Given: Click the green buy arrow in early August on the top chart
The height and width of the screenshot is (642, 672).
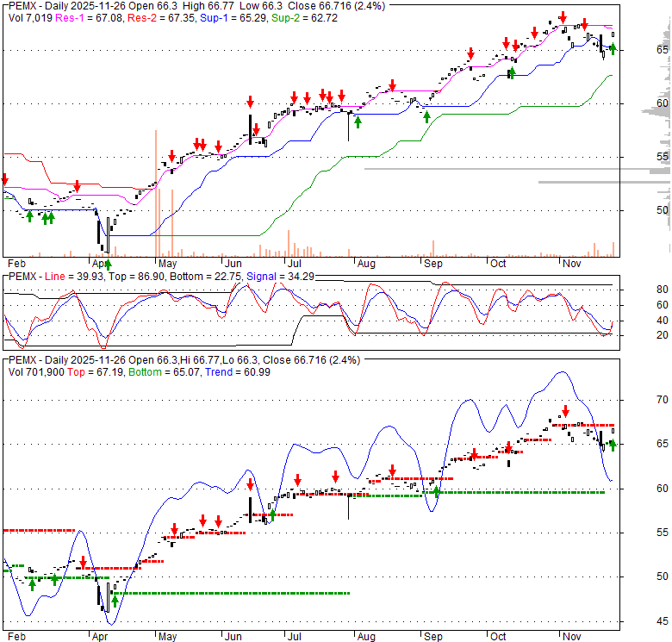Looking at the screenshot, I should [x=358, y=122].
